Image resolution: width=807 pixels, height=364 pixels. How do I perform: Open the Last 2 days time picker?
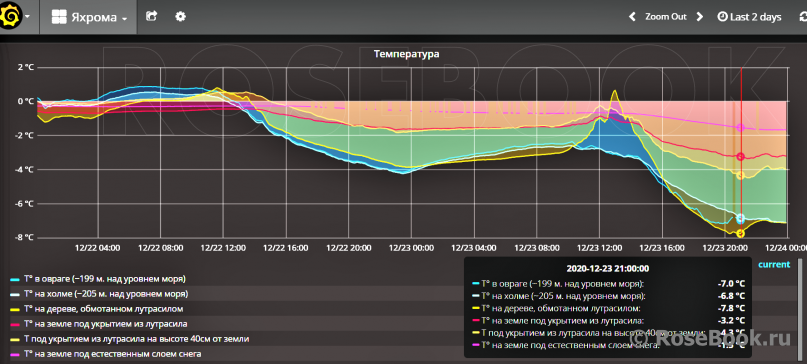pos(749,17)
